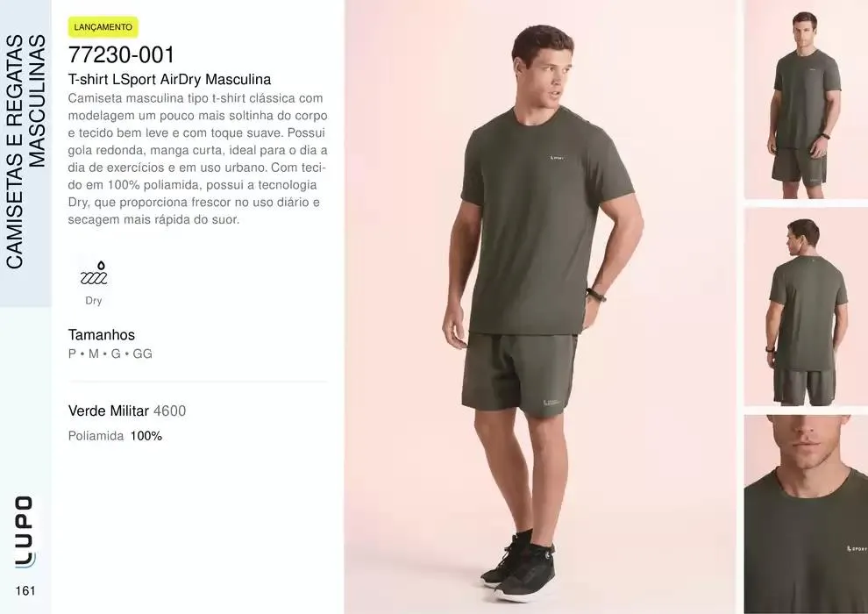Click the Lupo brand logo
Viewport: 868px width, 614px height.
point(25,532)
